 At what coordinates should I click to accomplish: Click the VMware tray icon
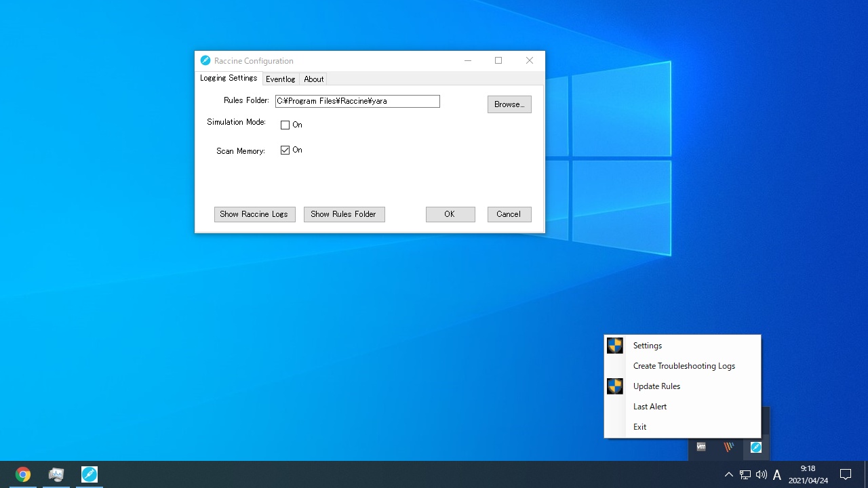[x=701, y=447]
